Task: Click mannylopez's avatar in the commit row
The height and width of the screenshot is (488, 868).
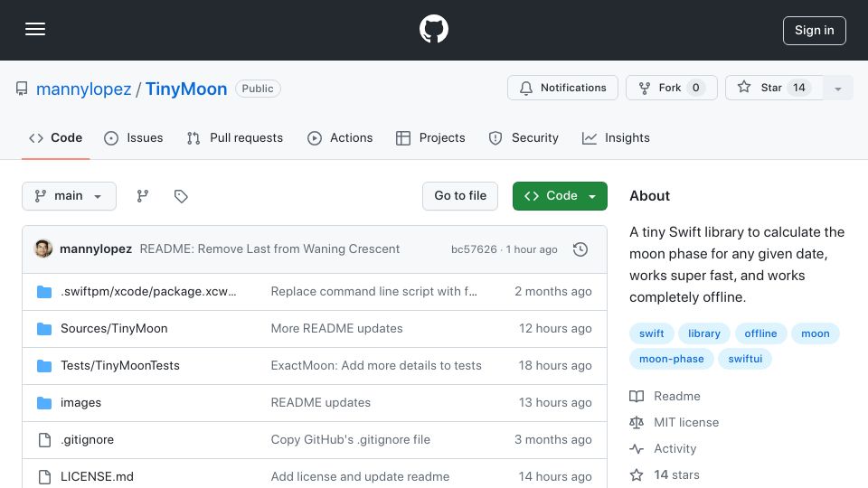Action: pos(43,249)
